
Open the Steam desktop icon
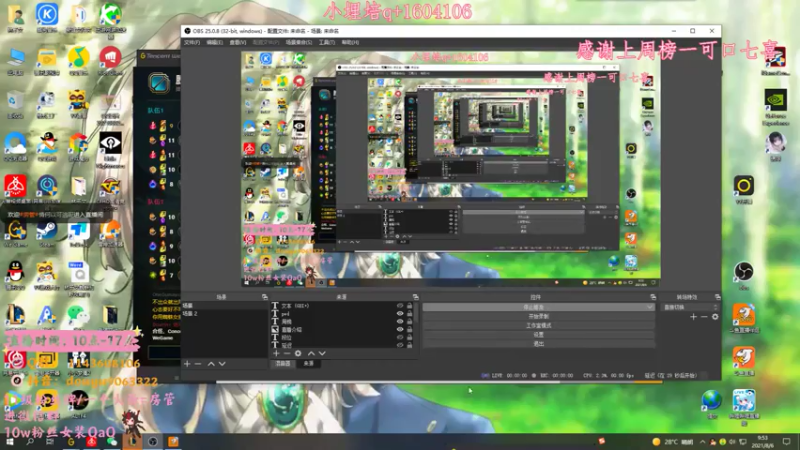coord(46,230)
